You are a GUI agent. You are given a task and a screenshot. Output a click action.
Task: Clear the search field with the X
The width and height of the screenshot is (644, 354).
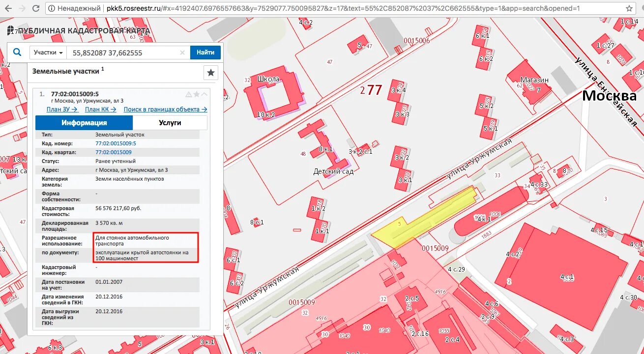pos(182,53)
